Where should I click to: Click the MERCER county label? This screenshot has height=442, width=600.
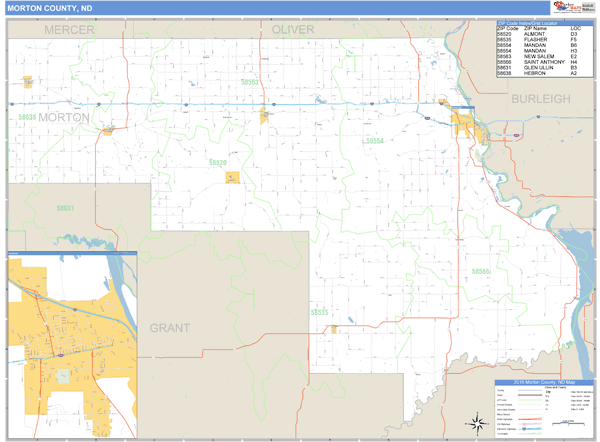tap(69, 30)
